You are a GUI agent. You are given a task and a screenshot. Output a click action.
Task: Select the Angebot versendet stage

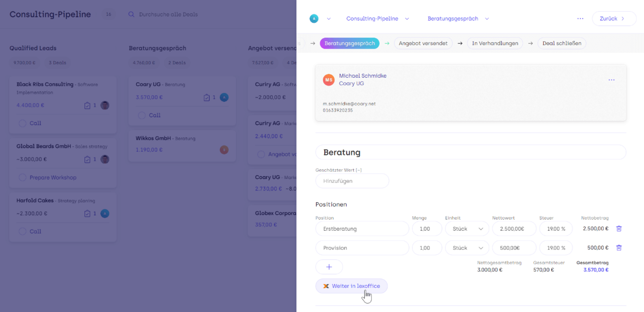pyautogui.click(x=423, y=43)
